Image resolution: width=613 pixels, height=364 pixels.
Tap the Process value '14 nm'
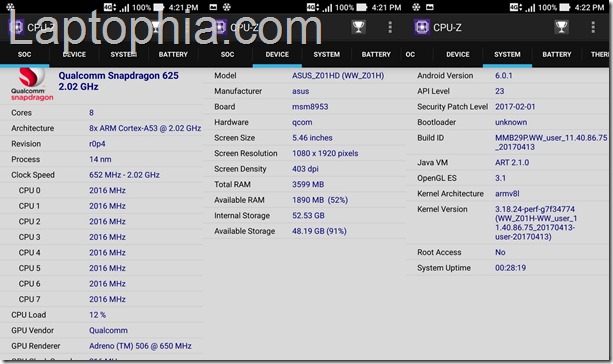coord(100,159)
